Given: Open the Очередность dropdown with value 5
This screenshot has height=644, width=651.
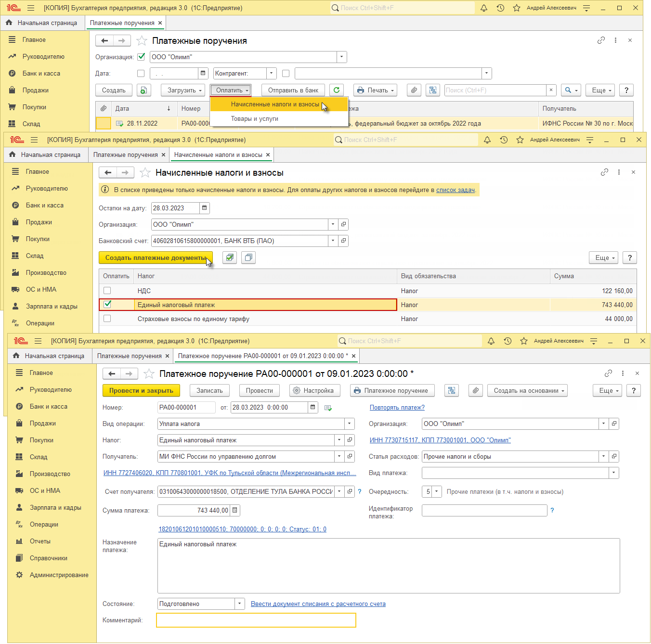Looking at the screenshot, I should 437,491.
